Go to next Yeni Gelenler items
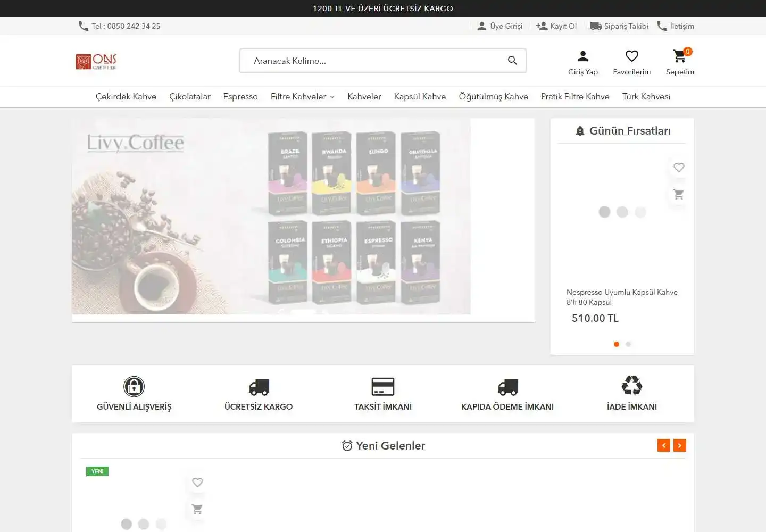The height and width of the screenshot is (532, 766). point(680,445)
